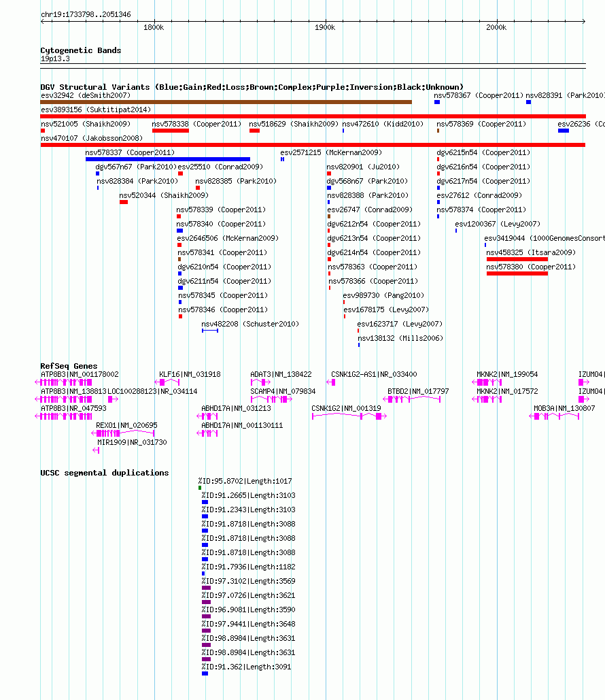Click the esv32942 brown variant bar
605x700 pixels.
[x=226, y=102]
